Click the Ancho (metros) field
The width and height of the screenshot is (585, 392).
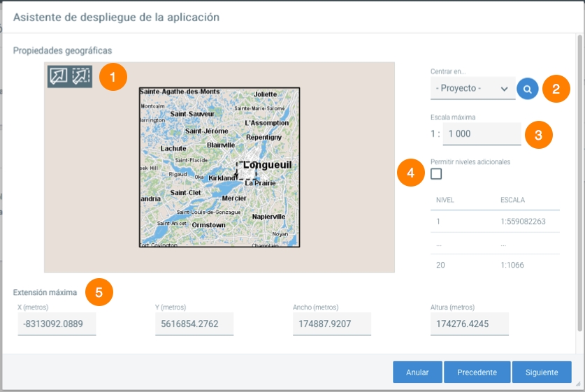pos(332,324)
